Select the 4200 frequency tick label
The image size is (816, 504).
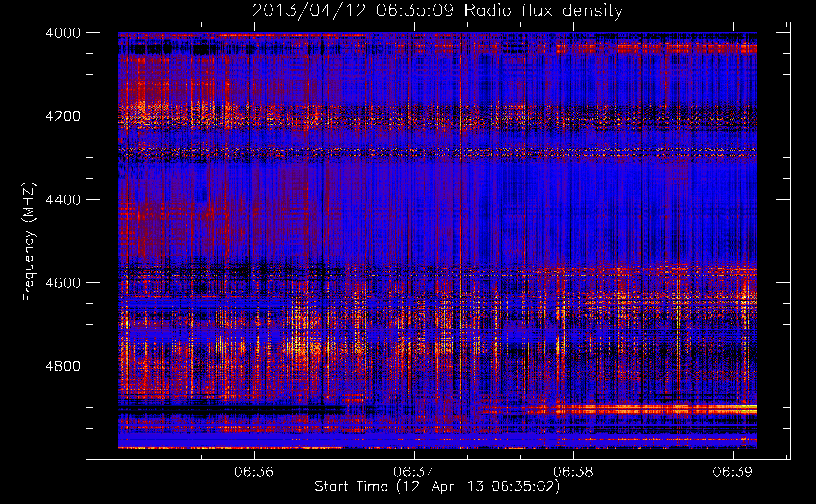pos(63,116)
